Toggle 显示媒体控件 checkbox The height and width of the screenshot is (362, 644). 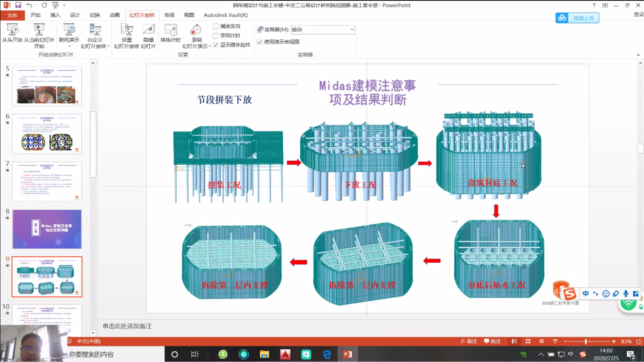tap(216, 45)
